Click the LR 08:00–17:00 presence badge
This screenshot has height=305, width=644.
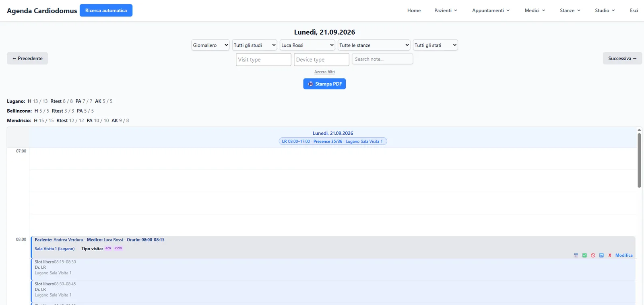coord(333,141)
